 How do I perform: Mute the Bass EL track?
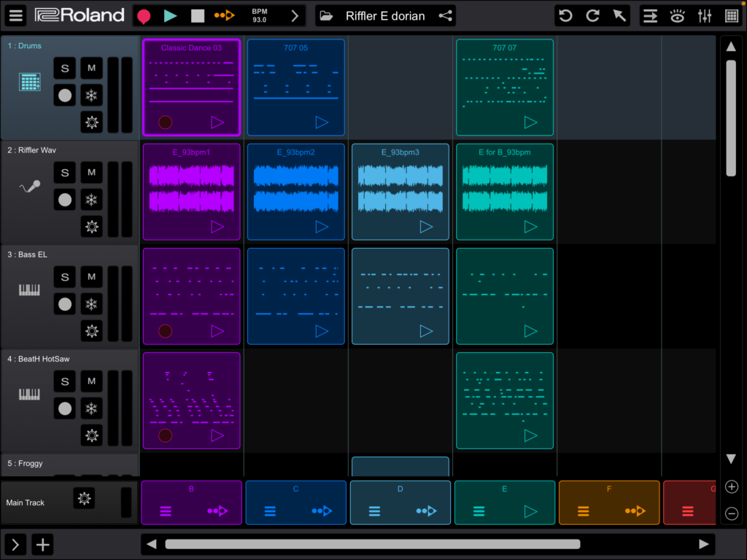[x=91, y=277]
